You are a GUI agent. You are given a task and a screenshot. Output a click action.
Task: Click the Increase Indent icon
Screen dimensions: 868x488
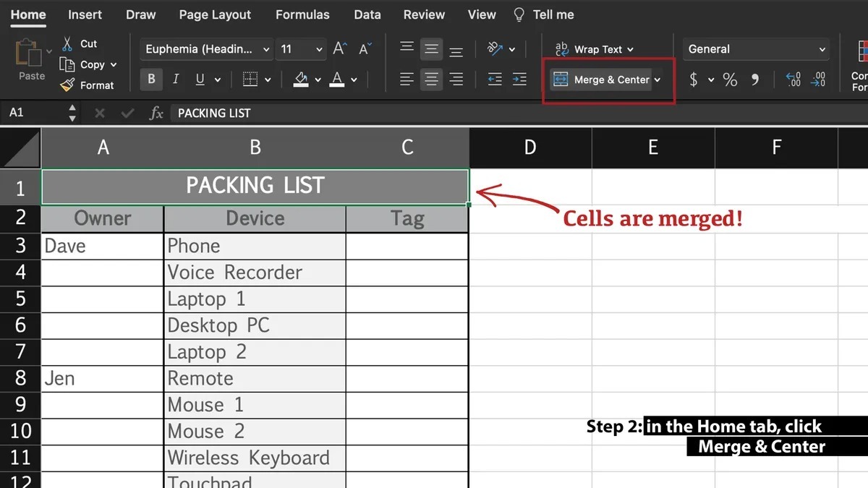coord(519,80)
